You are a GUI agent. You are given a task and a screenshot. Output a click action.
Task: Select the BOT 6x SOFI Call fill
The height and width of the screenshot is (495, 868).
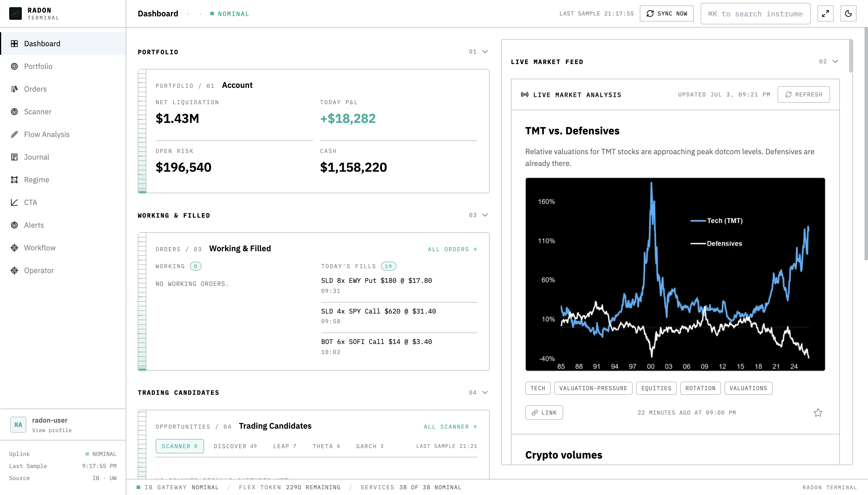pyautogui.click(x=399, y=347)
